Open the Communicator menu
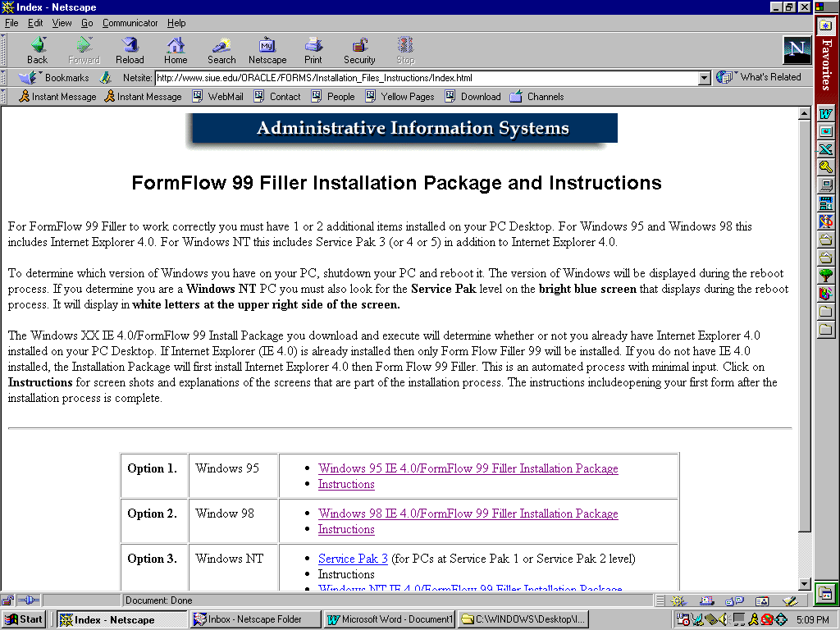This screenshot has height=630, width=840. pos(130,23)
